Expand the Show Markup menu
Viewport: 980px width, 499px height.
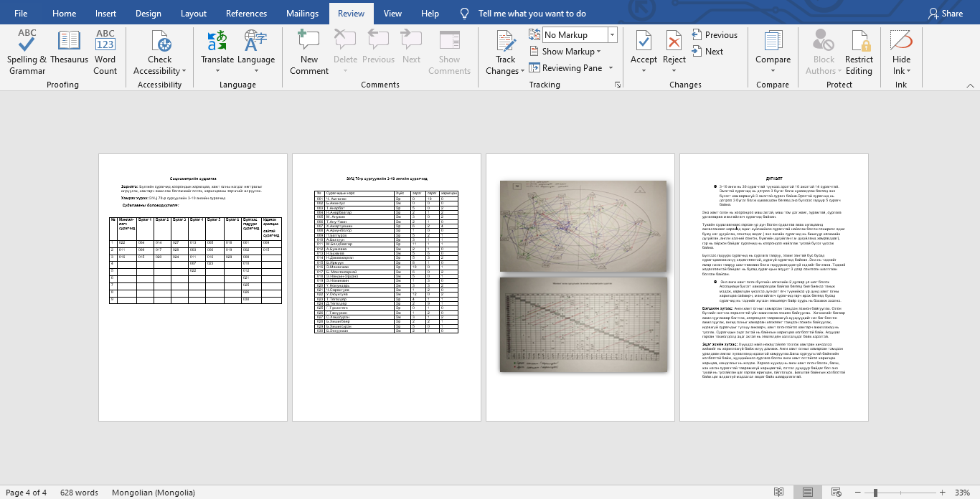[566, 52]
